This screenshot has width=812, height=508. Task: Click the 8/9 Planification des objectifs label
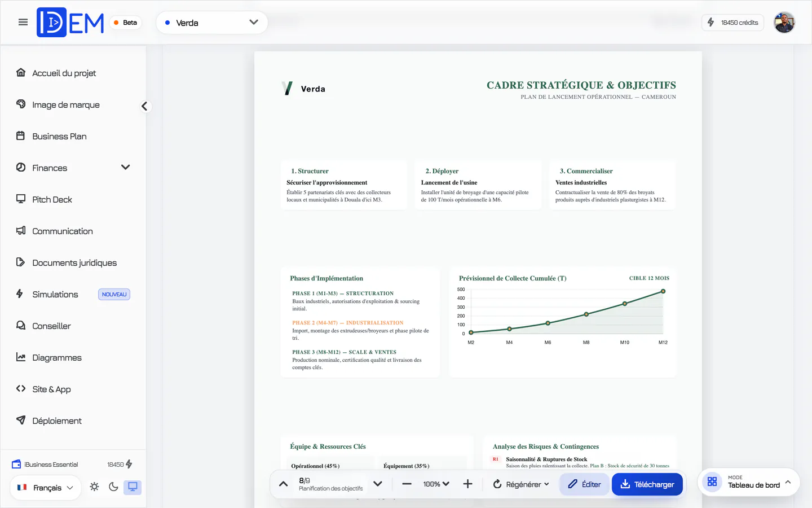(x=331, y=484)
